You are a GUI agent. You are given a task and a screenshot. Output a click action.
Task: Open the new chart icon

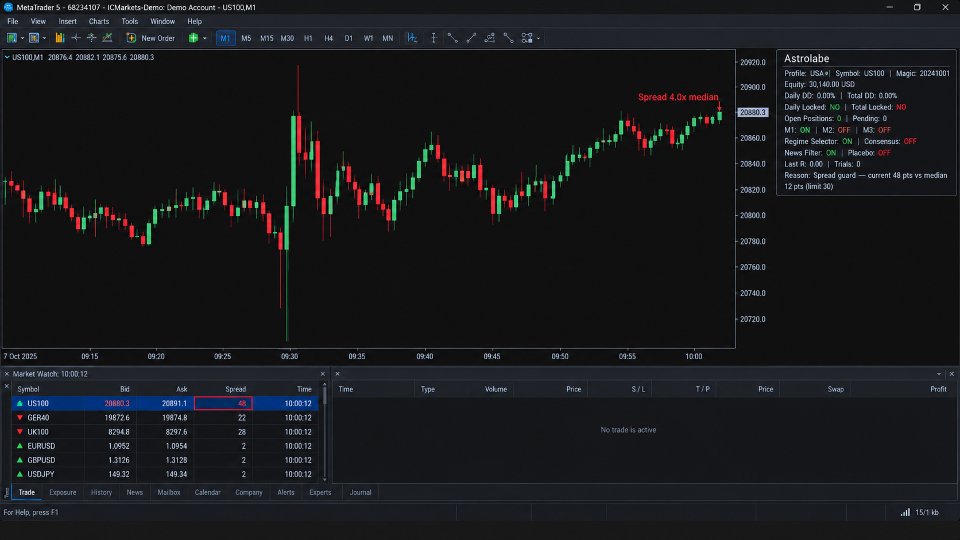click(12, 38)
